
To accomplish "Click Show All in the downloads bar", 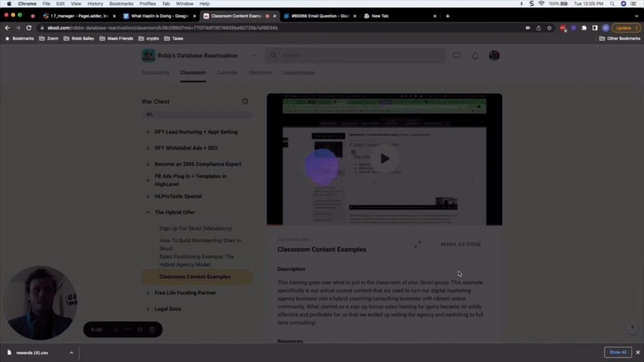I will pyautogui.click(x=617, y=352).
